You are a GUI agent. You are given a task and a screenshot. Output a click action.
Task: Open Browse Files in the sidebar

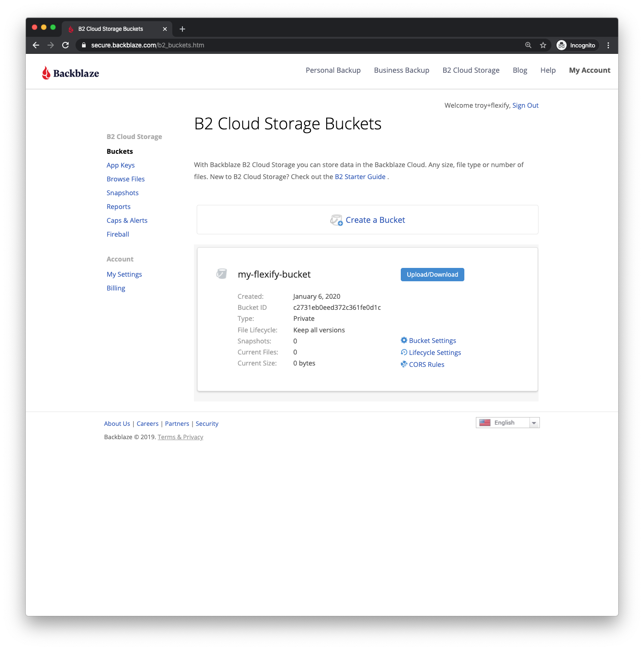pyautogui.click(x=126, y=179)
